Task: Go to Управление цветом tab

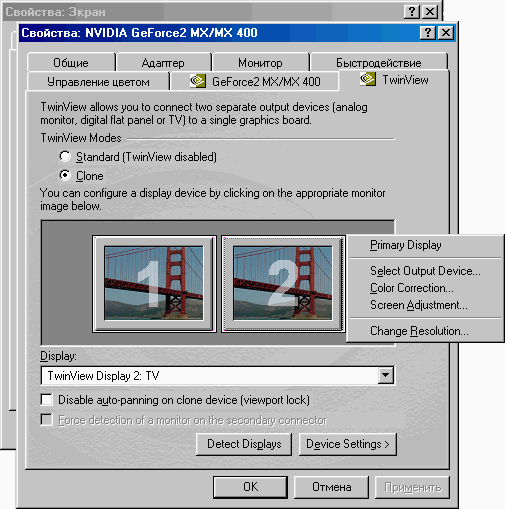Action: [98, 81]
